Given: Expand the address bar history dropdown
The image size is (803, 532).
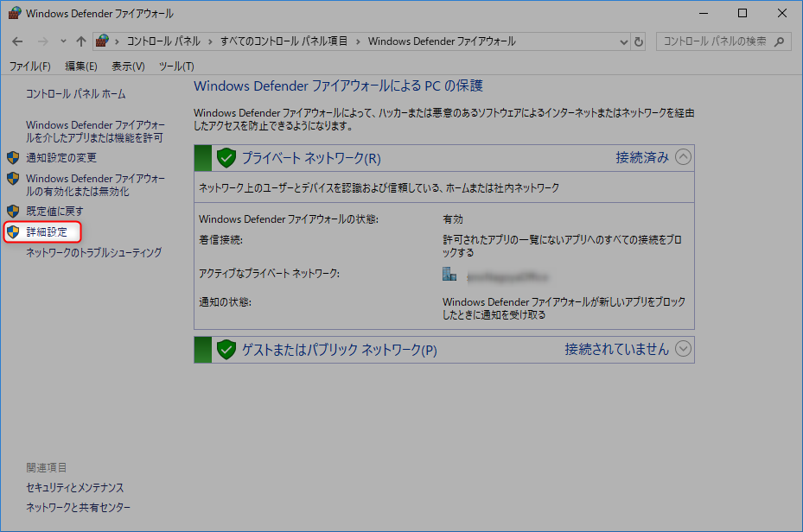Looking at the screenshot, I should coord(623,42).
